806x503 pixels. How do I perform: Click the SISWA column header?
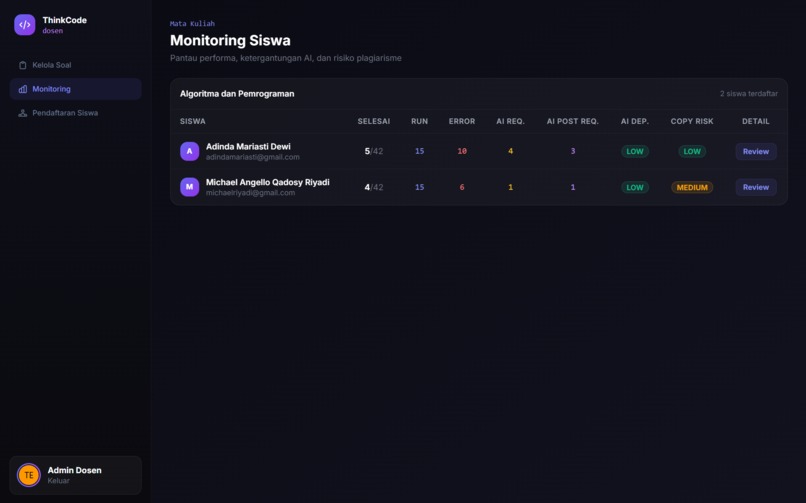coord(193,121)
